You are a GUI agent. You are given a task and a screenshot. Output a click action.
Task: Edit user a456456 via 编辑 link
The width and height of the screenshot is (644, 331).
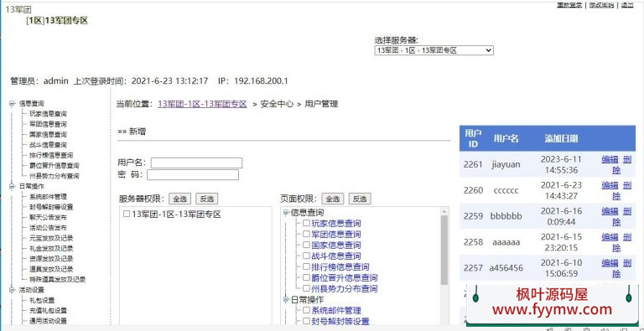click(610, 263)
